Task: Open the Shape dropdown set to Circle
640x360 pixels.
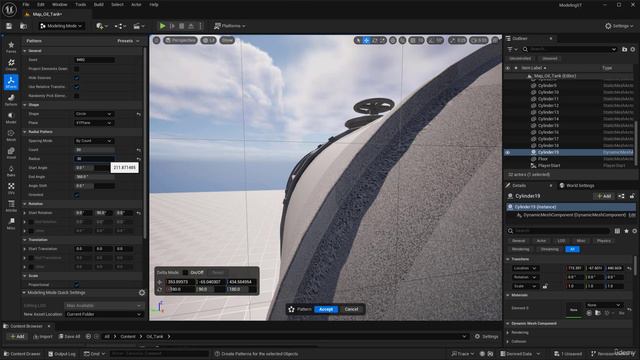Action: (93, 114)
